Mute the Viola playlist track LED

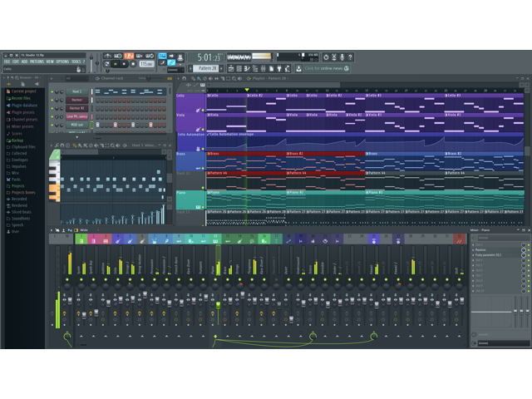pos(203,130)
